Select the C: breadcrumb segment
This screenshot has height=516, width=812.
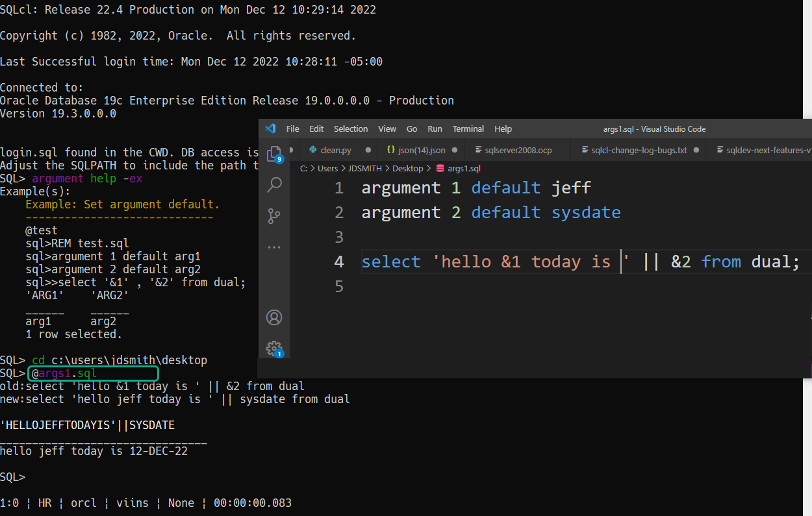click(303, 169)
